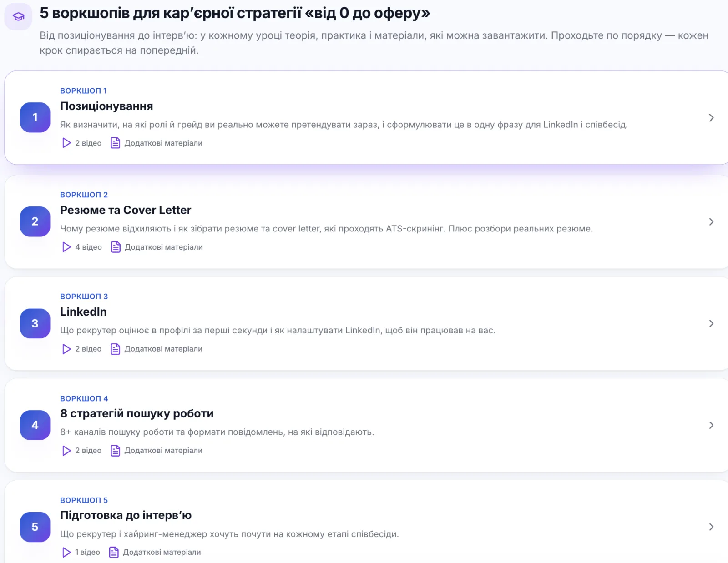The height and width of the screenshot is (563, 728).
Task: Click the document icon in Воркшоп 5
Action: (114, 552)
